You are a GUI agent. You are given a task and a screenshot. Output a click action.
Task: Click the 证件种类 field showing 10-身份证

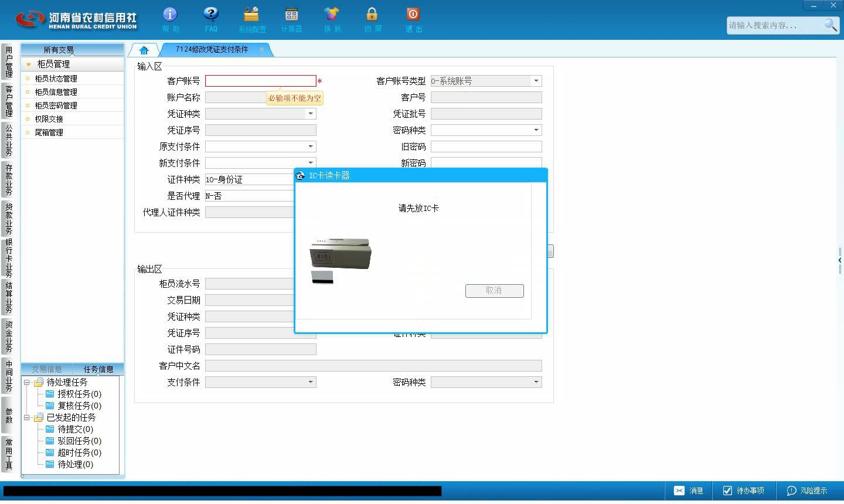[249, 179]
